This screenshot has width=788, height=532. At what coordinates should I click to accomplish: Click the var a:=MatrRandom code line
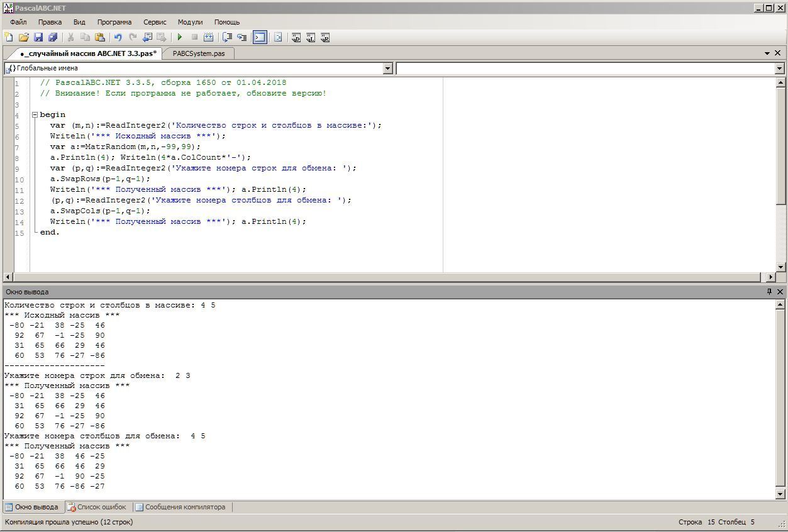pyautogui.click(x=126, y=147)
